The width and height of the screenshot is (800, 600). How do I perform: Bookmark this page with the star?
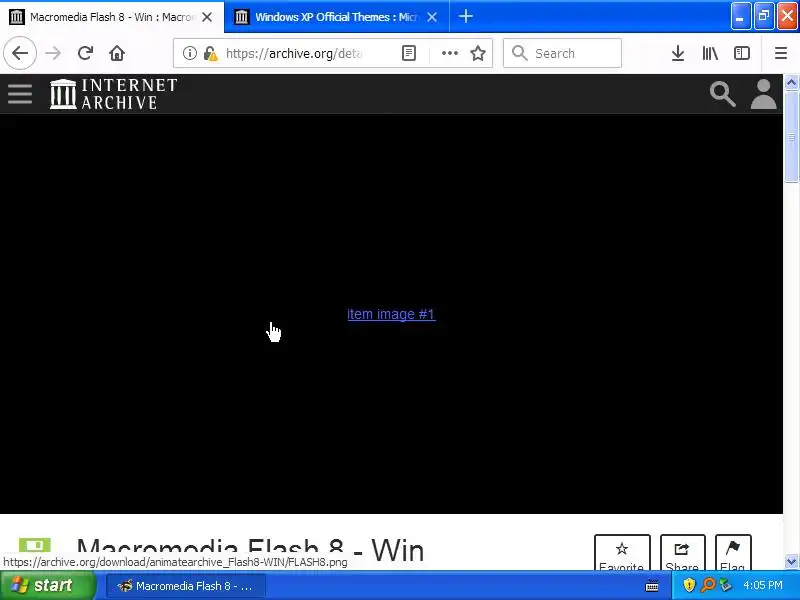click(x=478, y=53)
